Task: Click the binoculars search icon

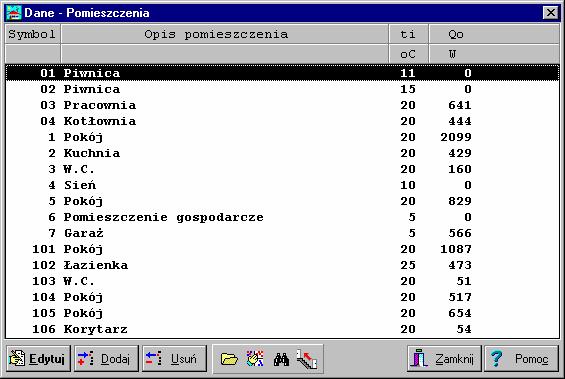Action: pos(281,359)
